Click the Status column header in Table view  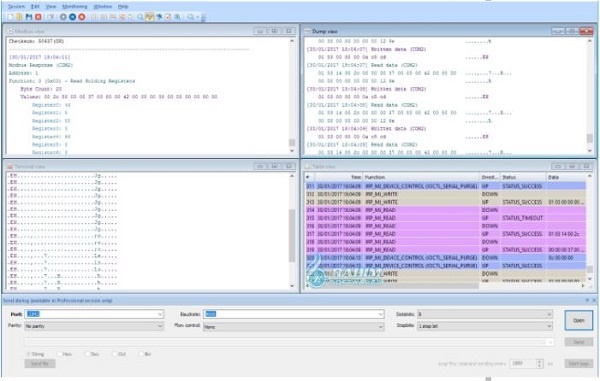coord(523,177)
